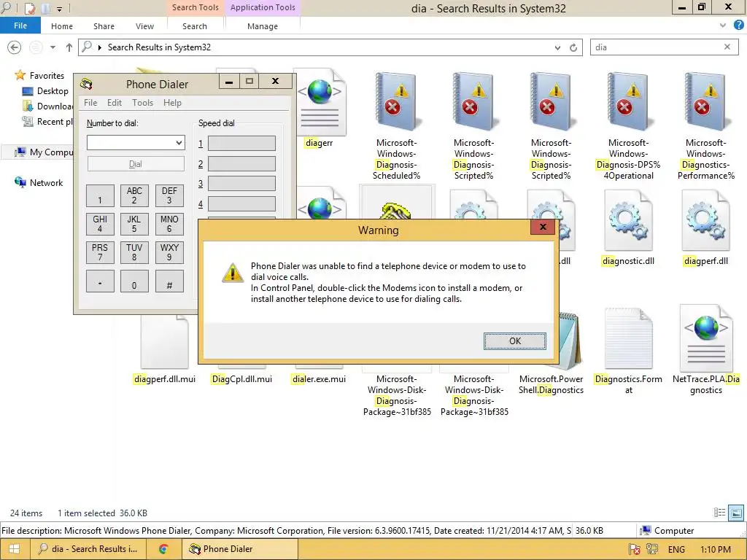The height and width of the screenshot is (560, 747).
Task: Select the diagerr file icon
Action: [320, 102]
